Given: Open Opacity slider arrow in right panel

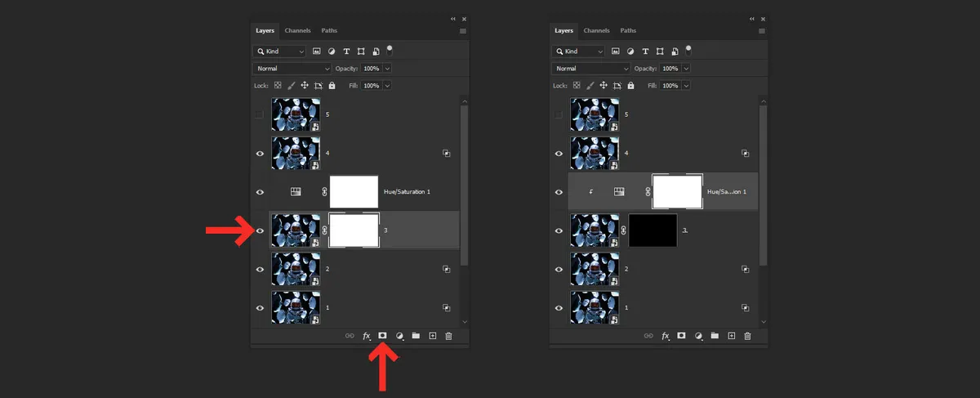Looking at the screenshot, I should click(x=686, y=69).
